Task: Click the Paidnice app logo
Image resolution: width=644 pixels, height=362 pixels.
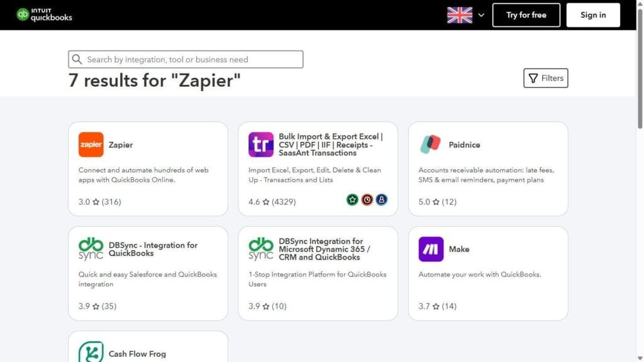Action: 431,145
